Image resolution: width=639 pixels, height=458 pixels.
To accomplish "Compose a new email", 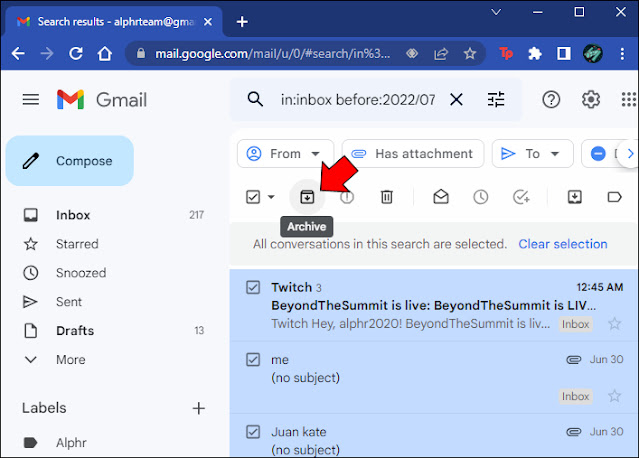I will pos(70,161).
